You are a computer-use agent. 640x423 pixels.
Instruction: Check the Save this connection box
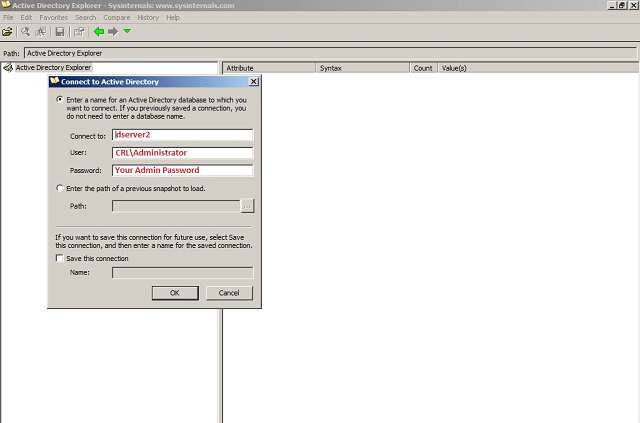click(60, 258)
